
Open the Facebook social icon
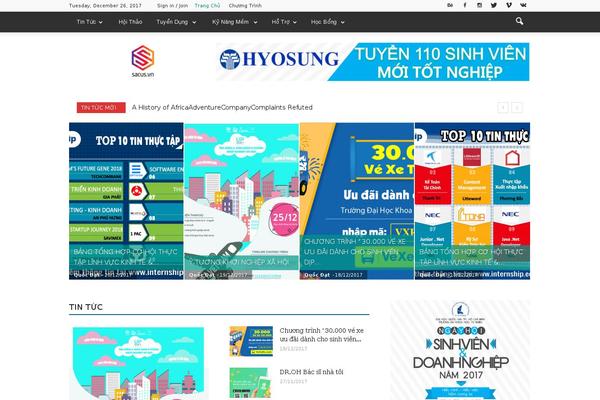click(x=465, y=5)
